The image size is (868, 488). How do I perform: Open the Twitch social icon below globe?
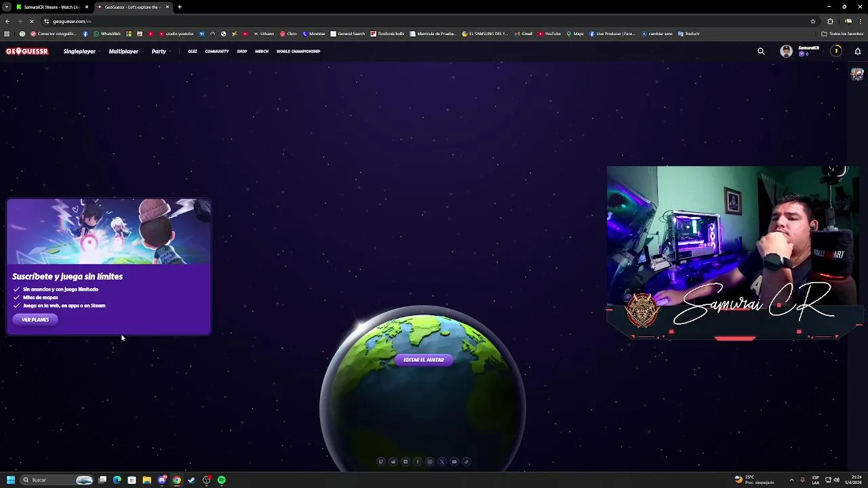pyautogui.click(x=380, y=462)
